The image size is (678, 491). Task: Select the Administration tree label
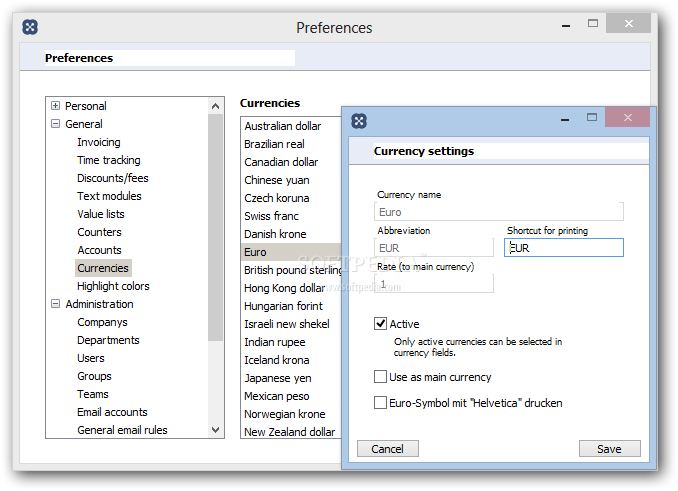[99, 304]
